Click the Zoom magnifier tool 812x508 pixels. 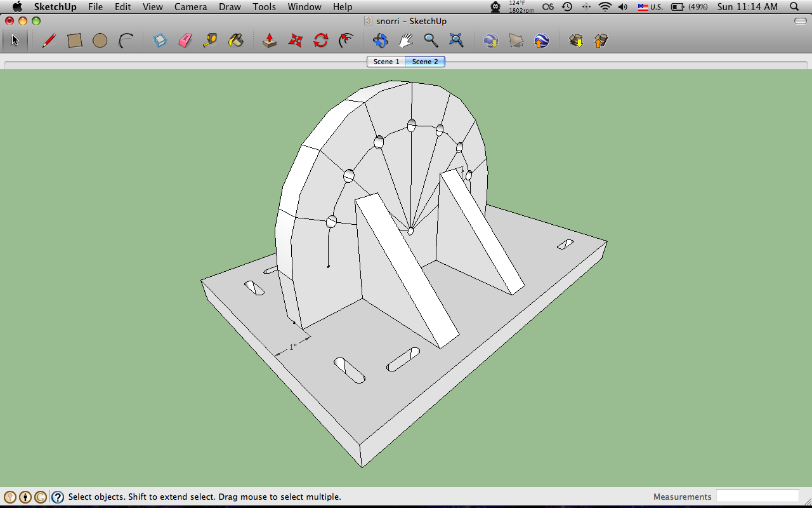pyautogui.click(x=431, y=41)
